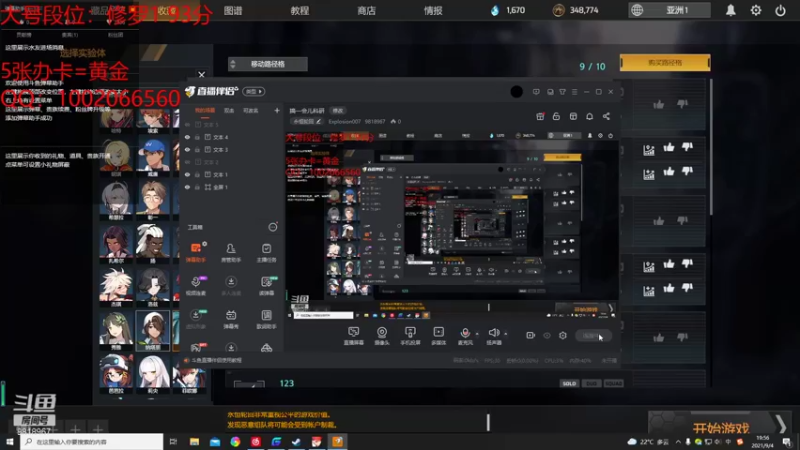
Task: Open the game notification bell in top bar
Action: pos(731,10)
